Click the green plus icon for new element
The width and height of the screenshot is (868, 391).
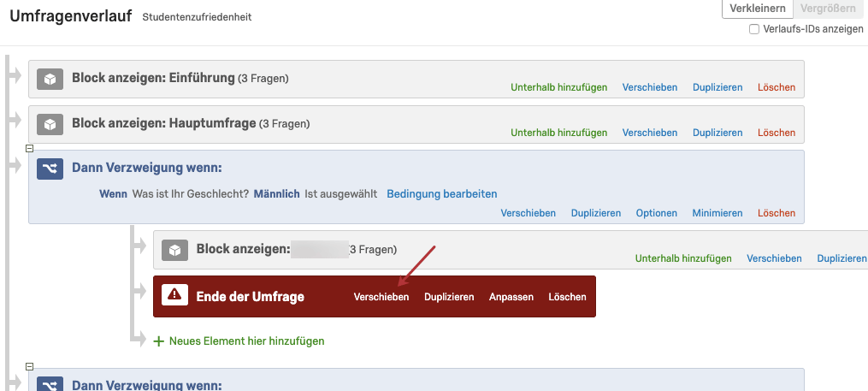pyautogui.click(x=159, y=341)
